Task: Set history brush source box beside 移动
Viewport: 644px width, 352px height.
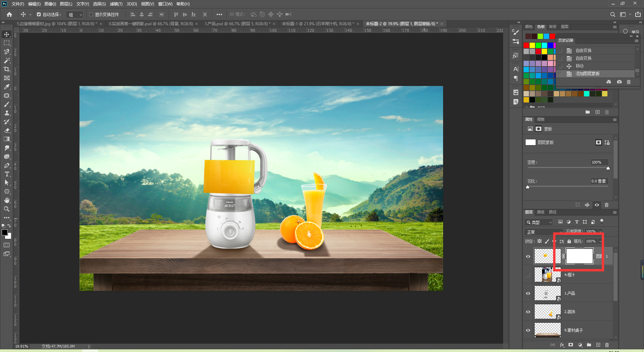Action: 560,66
